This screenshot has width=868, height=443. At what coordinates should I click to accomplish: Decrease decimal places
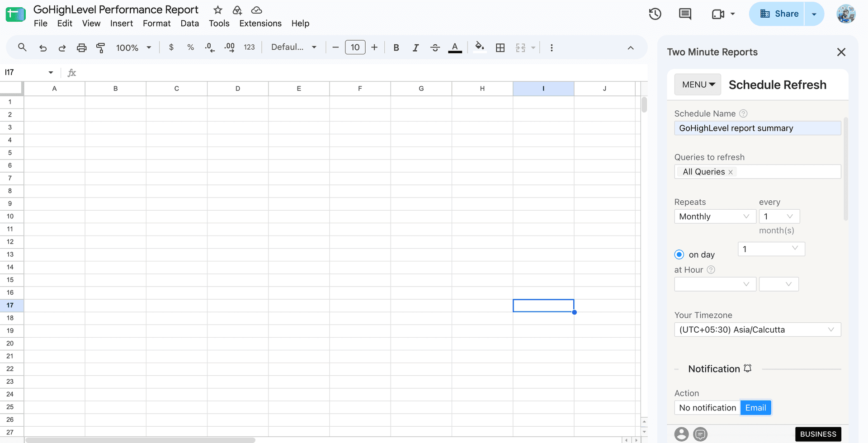click(210, 47)
